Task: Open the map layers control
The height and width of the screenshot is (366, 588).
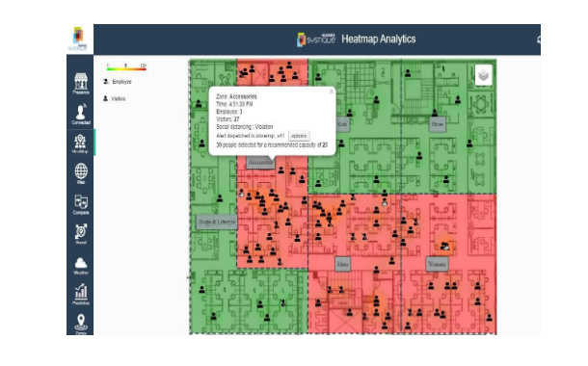Action: click(x=483, y=75)
